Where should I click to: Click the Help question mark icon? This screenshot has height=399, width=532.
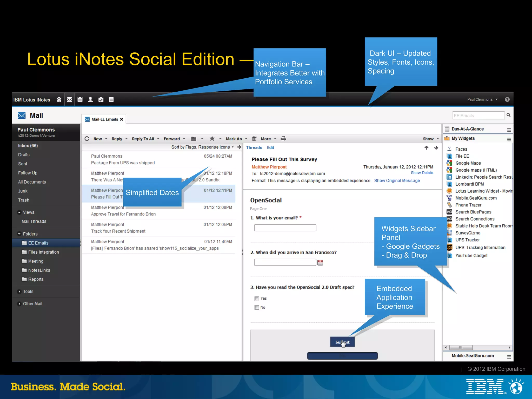pyautogui.click(x=507, y=99)
